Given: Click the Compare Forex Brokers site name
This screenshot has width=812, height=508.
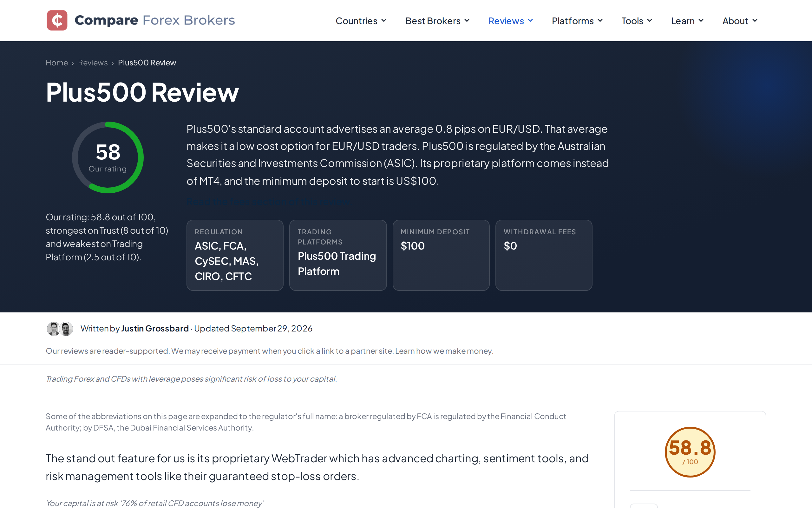Looking at the screenshot, I should 155,20.
